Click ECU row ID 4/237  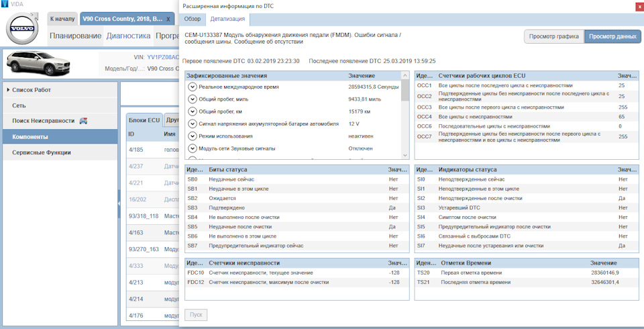[x=136, y=166]
